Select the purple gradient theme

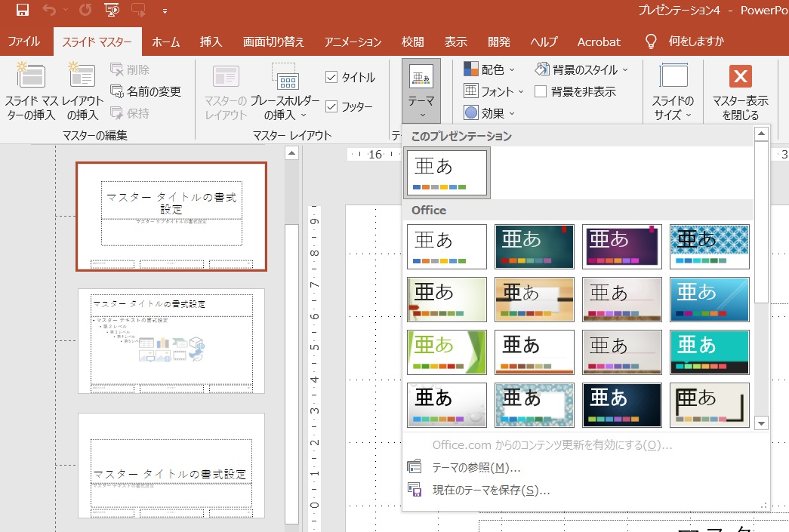click(622, 247)
